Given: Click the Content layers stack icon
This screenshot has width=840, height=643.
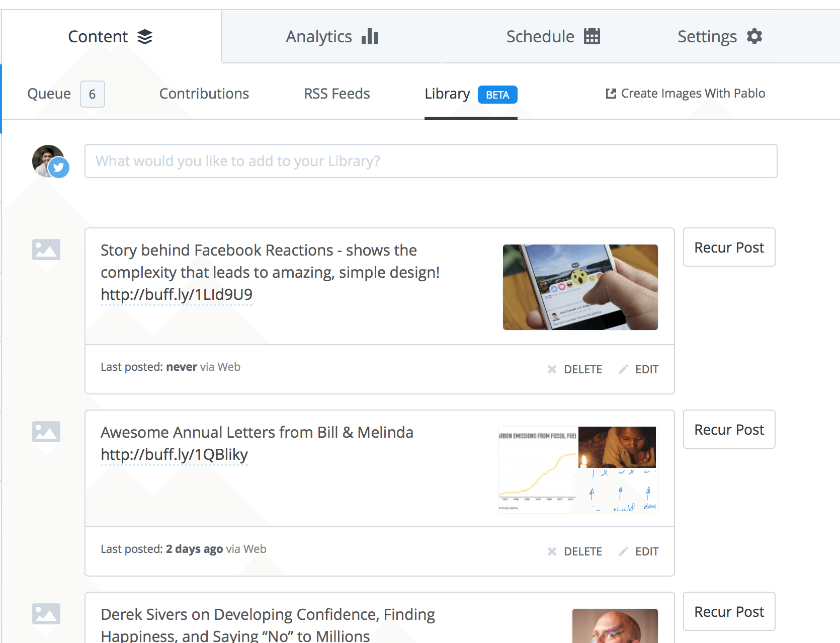Looking at the screenshot, I should point(145,37).
